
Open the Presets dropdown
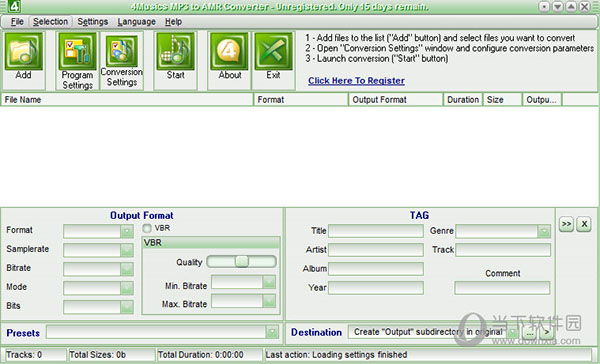(x=272, y=332)
